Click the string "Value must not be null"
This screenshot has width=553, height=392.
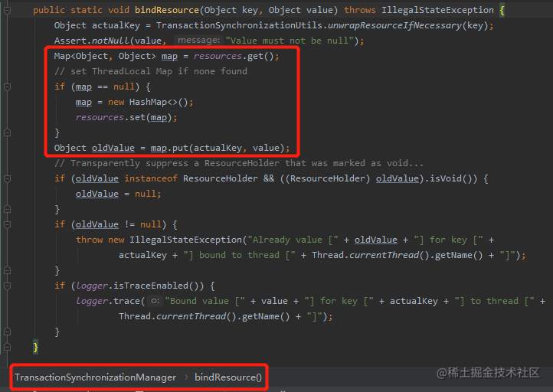[290, 41]
